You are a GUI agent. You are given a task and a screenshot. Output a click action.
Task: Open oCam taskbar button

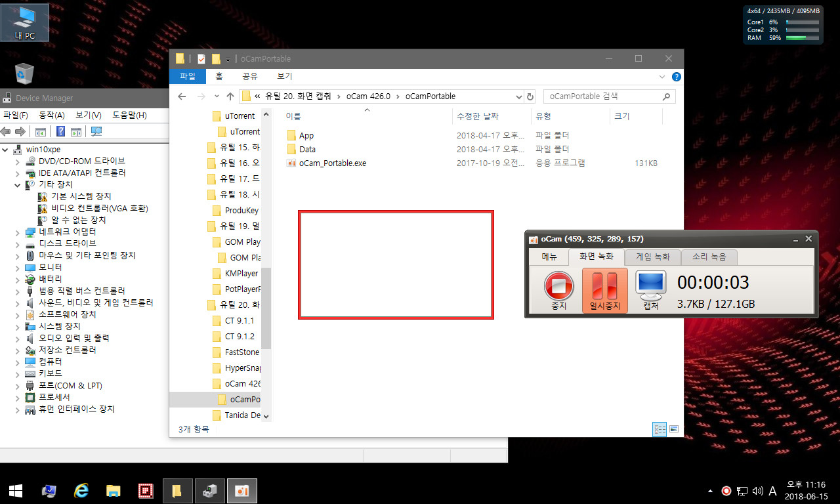(242, 490)
